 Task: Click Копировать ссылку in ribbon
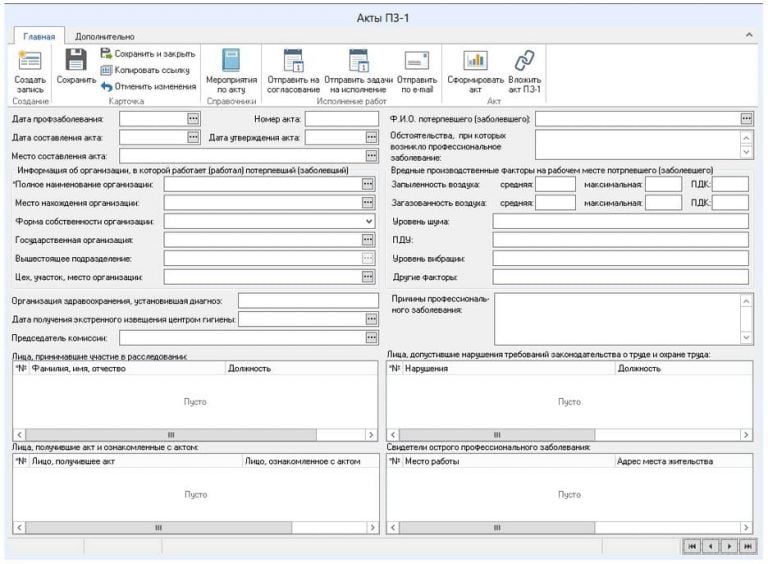[x=145, y=70]
